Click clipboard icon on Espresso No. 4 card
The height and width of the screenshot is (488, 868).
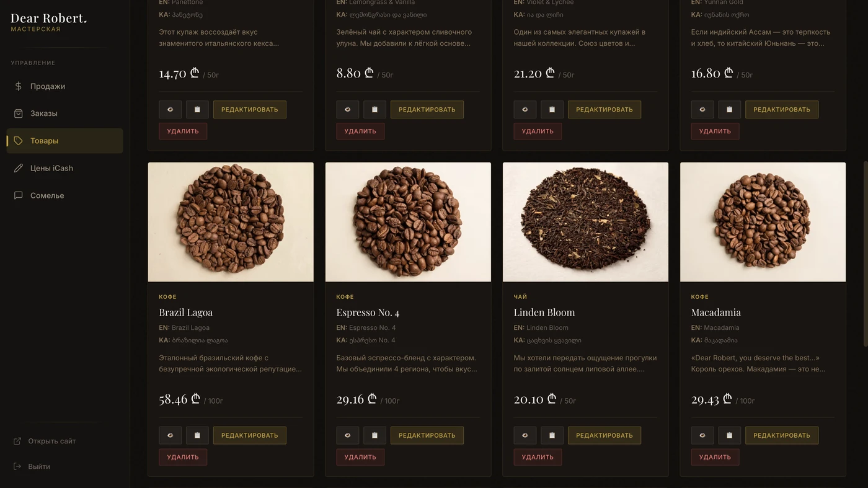click(x=375, y=435)
